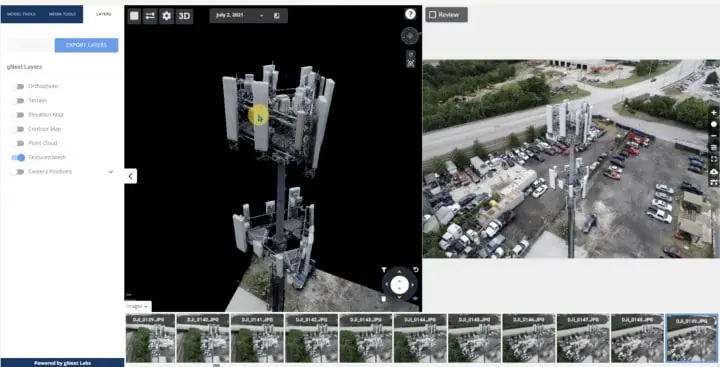Toggle the Point Cloud layer switch
The height and width of the screenshot is (367, 720).
tap(18, 143)
